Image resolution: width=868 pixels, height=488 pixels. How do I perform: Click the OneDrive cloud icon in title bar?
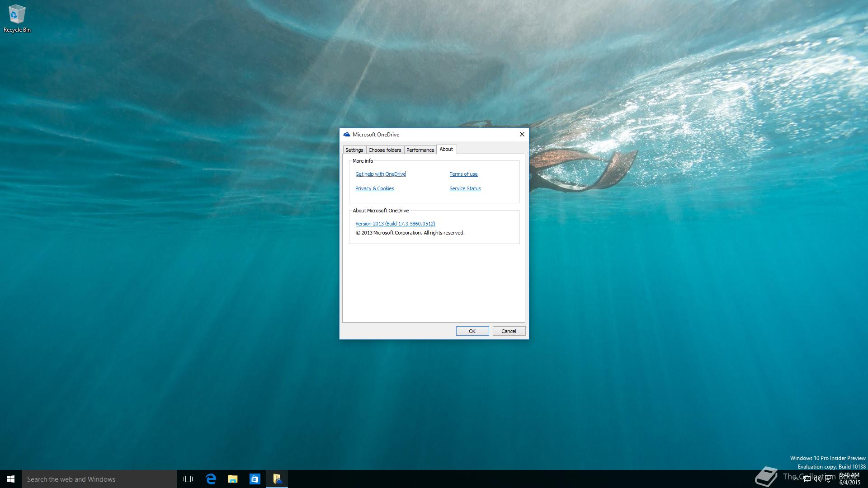347,135
